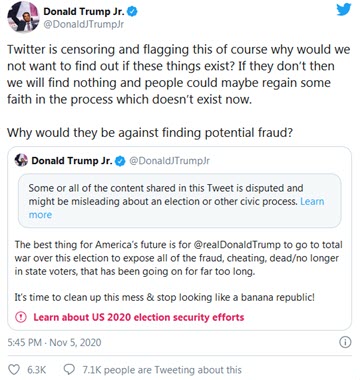This screenshot has height=380, width=360.
Task: Click the disputed content notice box
Action: (x=180, y=201)
